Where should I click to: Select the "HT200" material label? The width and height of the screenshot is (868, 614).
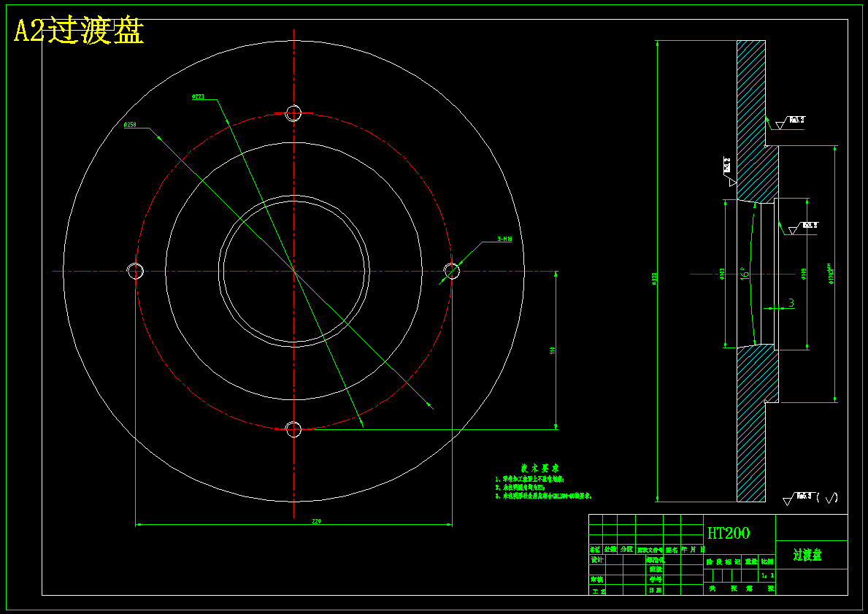coord(729,533)
